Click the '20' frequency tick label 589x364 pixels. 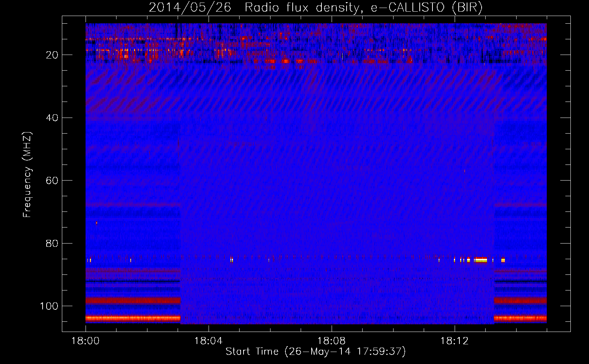click(x=52, y=55)
